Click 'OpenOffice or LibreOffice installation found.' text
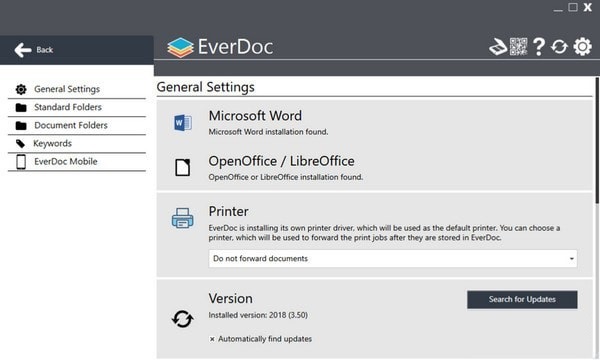 tap(285, 177)
